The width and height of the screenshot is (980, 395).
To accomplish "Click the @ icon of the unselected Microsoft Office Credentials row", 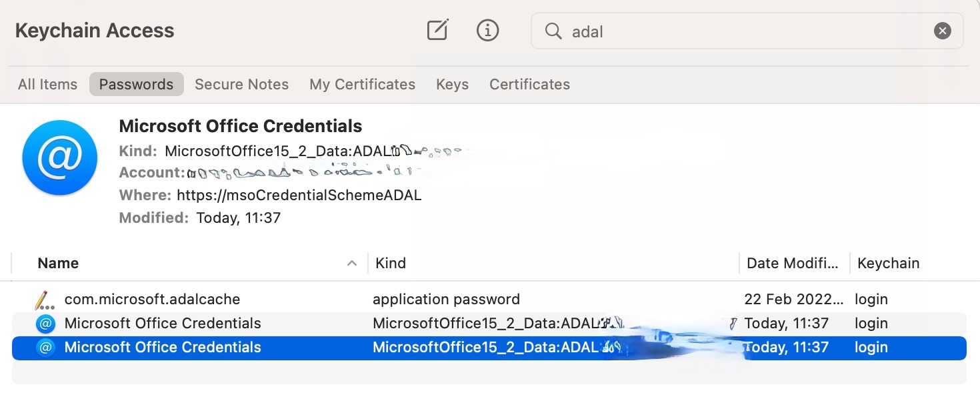I will (x=45, y=324).
